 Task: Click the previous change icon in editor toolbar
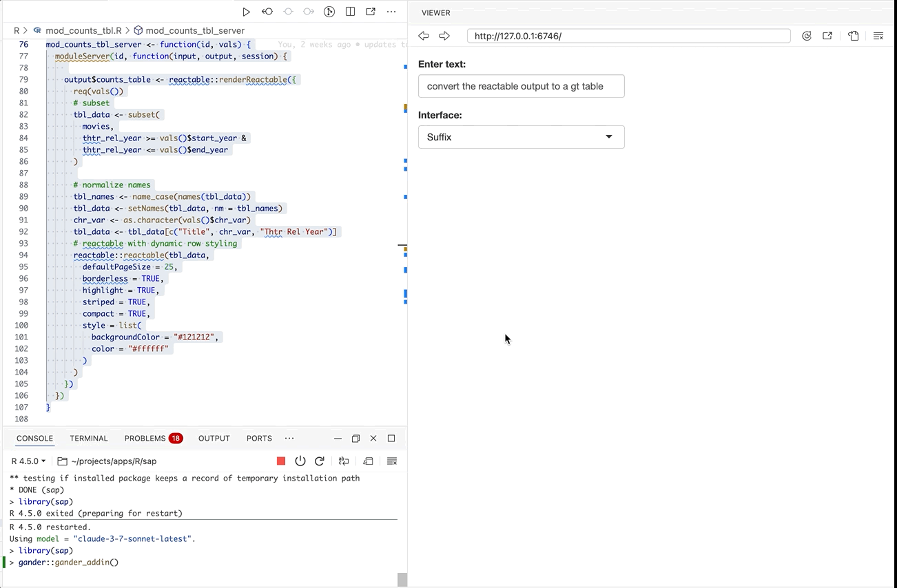pos(288,12)
